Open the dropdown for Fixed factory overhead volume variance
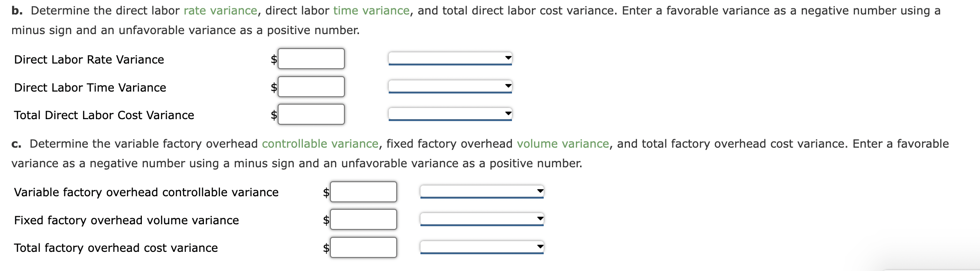The width and height of the screenshot is (980, 271). click(x=482, y=220)
